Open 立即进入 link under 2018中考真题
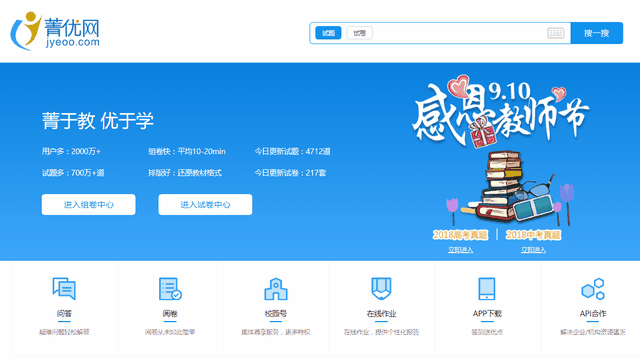This screenshot has width=640, height=361. (533, 250)
